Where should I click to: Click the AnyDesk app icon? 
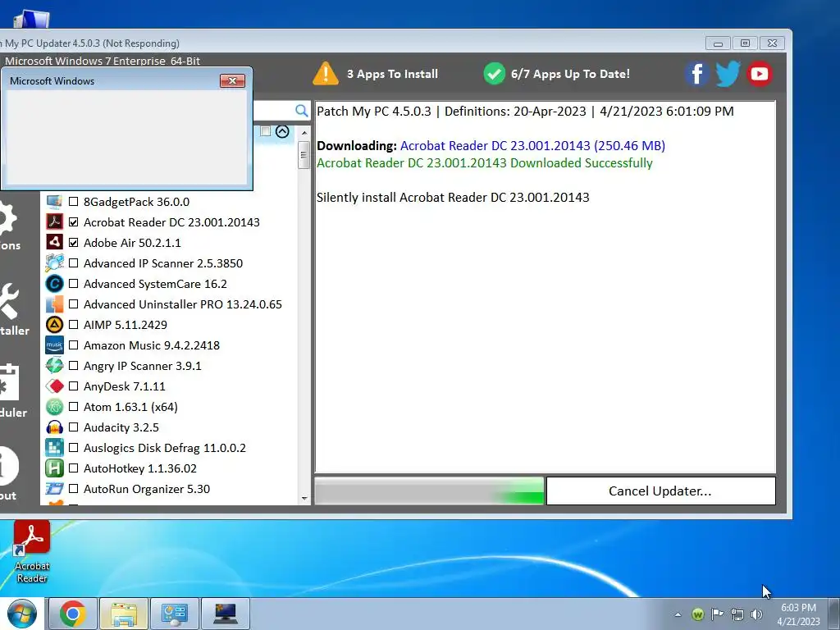point(54,386)
